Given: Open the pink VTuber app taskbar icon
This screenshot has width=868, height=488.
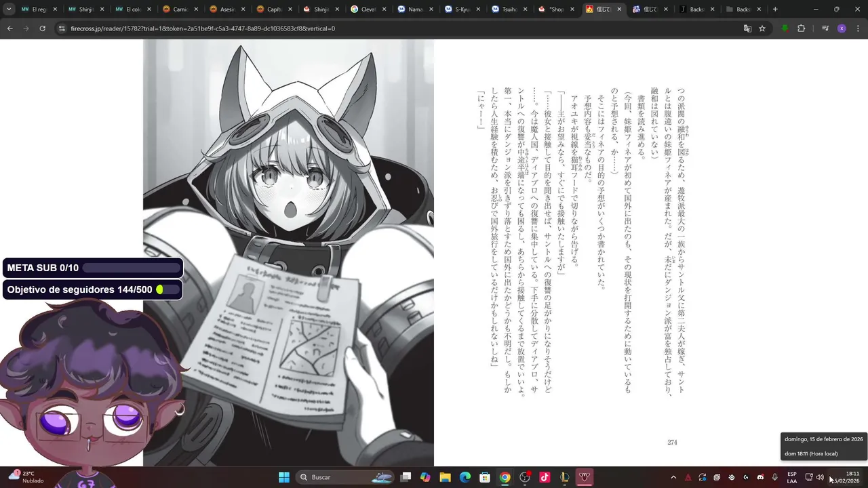Looking at the screenshot, I should [585, 477].
